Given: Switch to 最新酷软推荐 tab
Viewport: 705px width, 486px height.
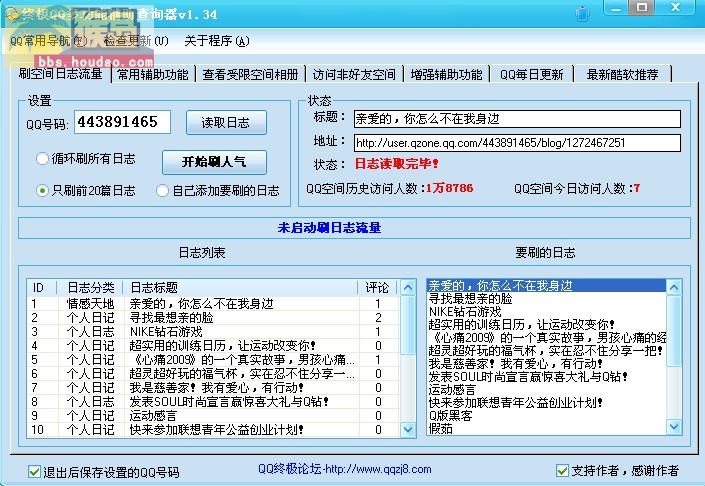Looking at the screenshot, I should 623,74.
